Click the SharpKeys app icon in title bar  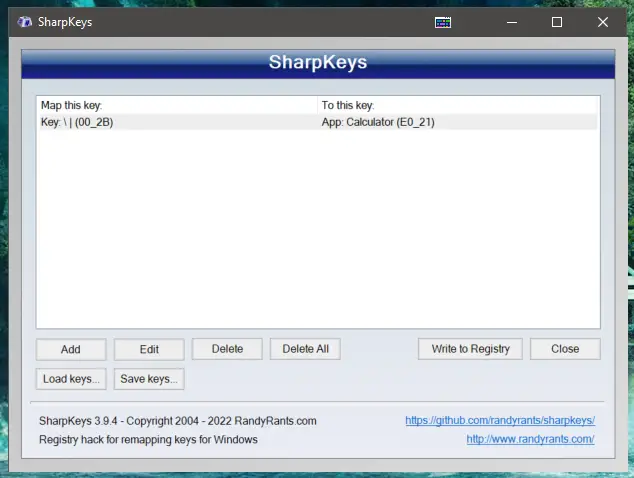pyautogui.click(x=25, y=22)
